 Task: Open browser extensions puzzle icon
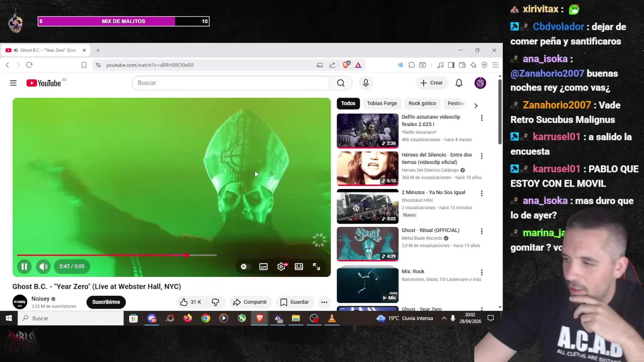click(x=412, y=65)
